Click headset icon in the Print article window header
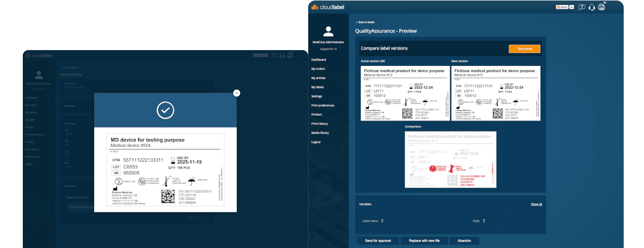Viewport: 644px width, 248px height. [282, 56]
